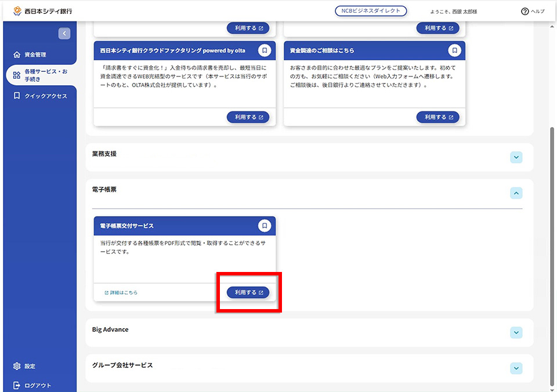Click the クイックアクセス bookmark icon in sidebar
Image resolution: width=557 pixels, height=392 pixels.
(x=17, y=96)
